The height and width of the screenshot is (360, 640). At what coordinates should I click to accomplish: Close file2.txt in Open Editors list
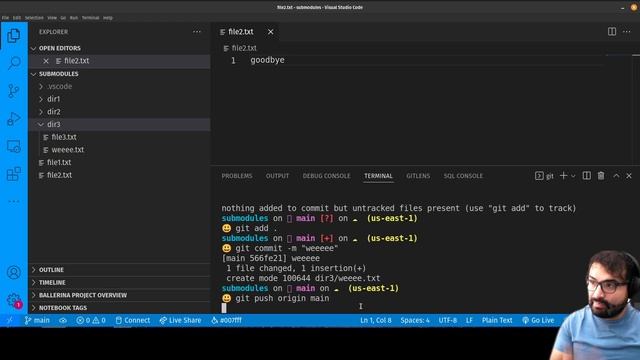point(46,61)
